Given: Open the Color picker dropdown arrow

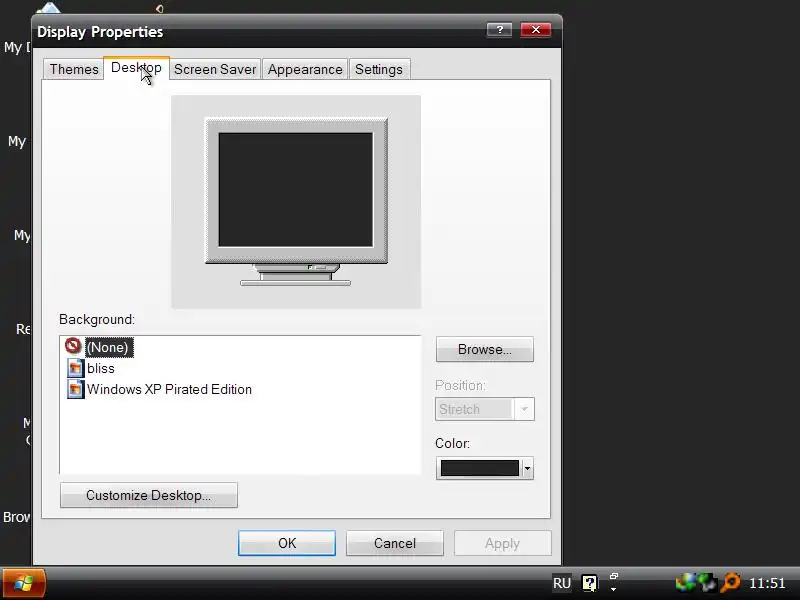Looking at the screenshot, I should (x=527, y=468).
